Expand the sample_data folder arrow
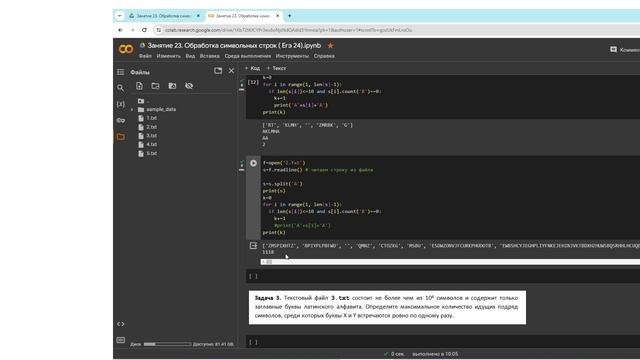The width and height of the screenshot is (640, 360). click(x=132, y=110)
